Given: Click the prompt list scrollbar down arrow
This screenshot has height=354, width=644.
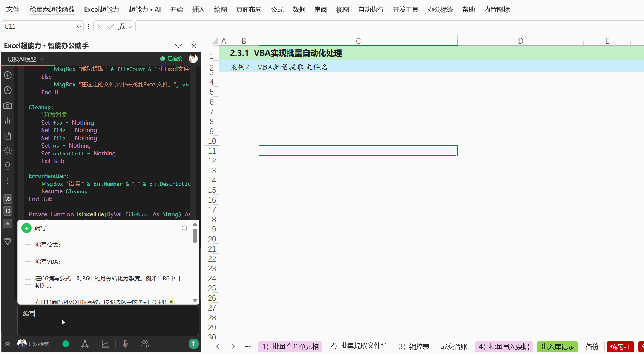Looking at the screenshot, I should (x=195, y=300).
